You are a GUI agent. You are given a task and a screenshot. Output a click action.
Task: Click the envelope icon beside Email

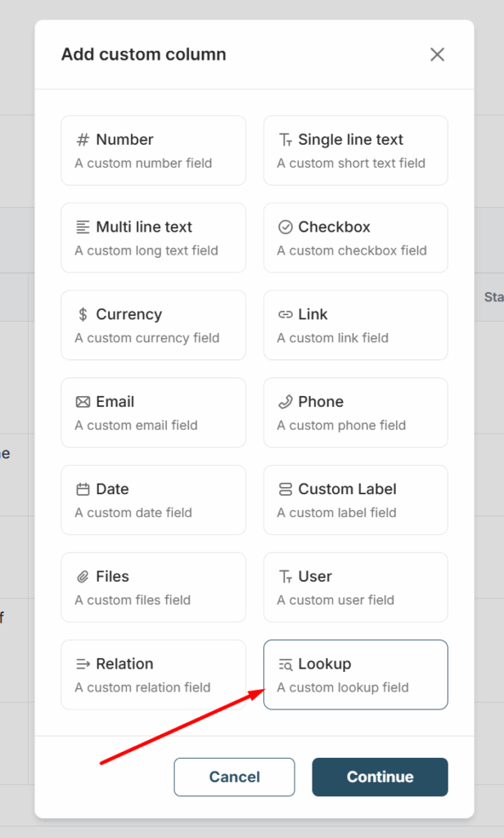(x=83, y=402)
